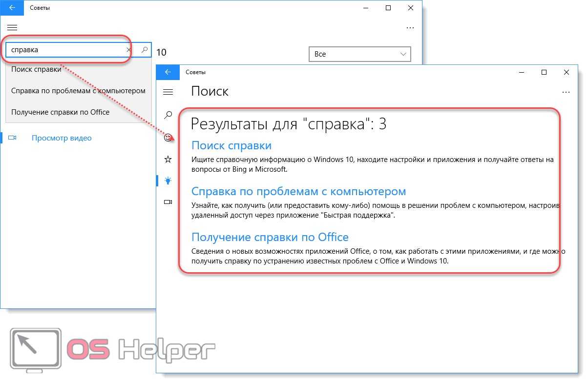Click the magnifier icon in search field
The height and width of the screenshot is (383, 588).
coord(144,50)
